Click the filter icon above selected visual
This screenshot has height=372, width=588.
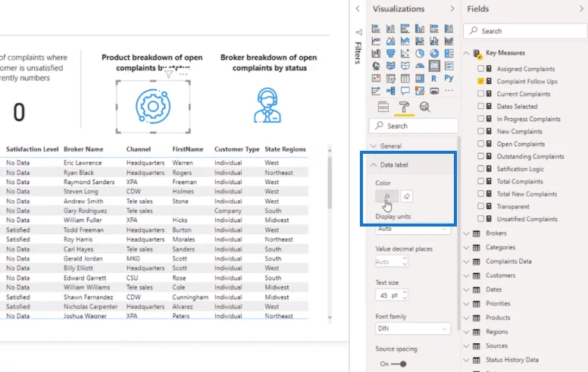click(x=169, y=74)
